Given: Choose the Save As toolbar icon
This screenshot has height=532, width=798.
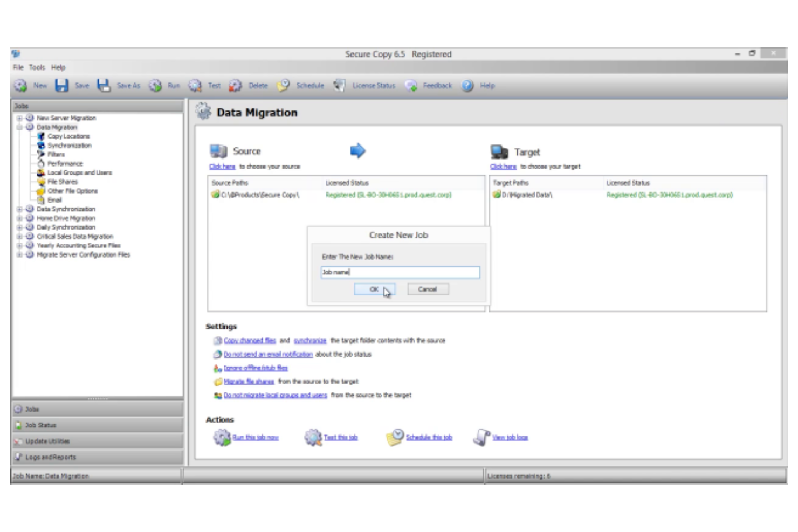Looking at the screenshot, I should [x=104, y=86].
